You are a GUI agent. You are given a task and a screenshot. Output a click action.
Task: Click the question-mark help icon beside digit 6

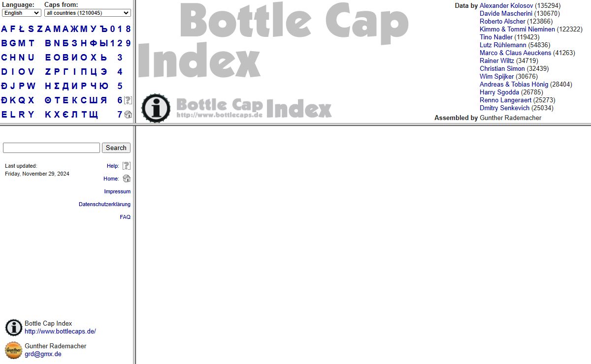pos(128,100)
